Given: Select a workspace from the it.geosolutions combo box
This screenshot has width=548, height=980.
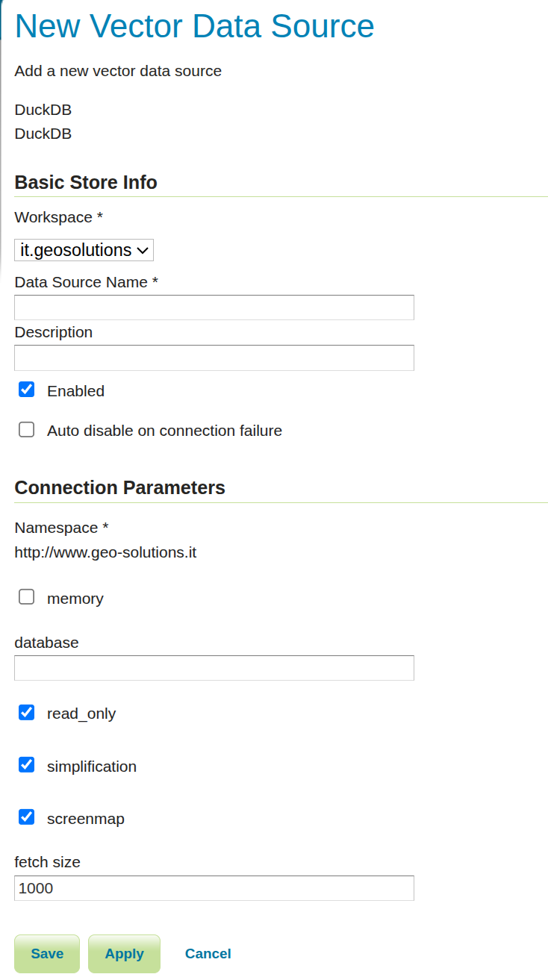Looking at the screenshot, I should pos(83,250).
